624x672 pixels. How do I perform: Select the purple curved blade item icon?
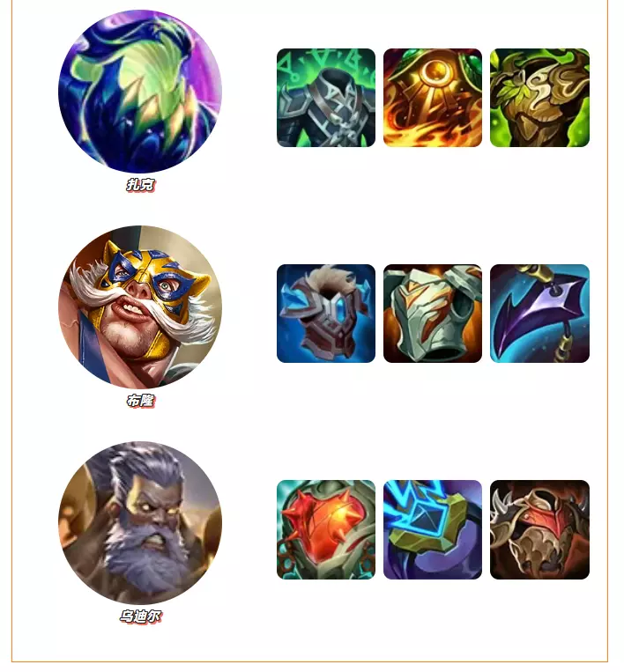click(539, 314)
